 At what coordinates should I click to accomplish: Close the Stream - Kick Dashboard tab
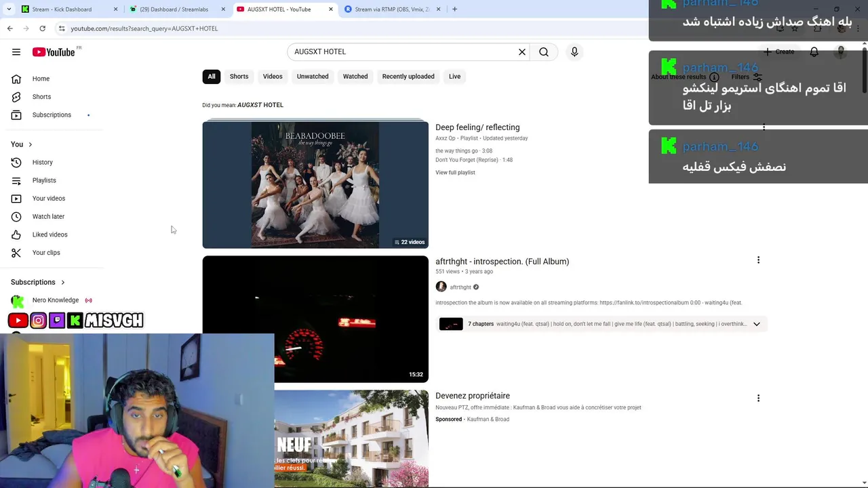click(x=115, y=9)
